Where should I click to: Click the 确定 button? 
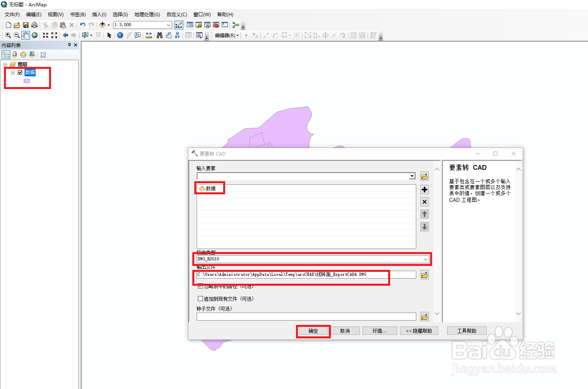[313, 331]
